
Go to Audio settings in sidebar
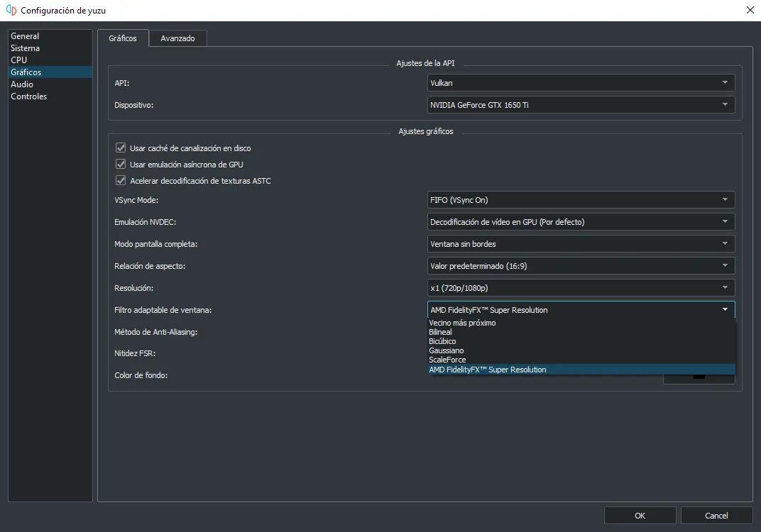[22, 84]
